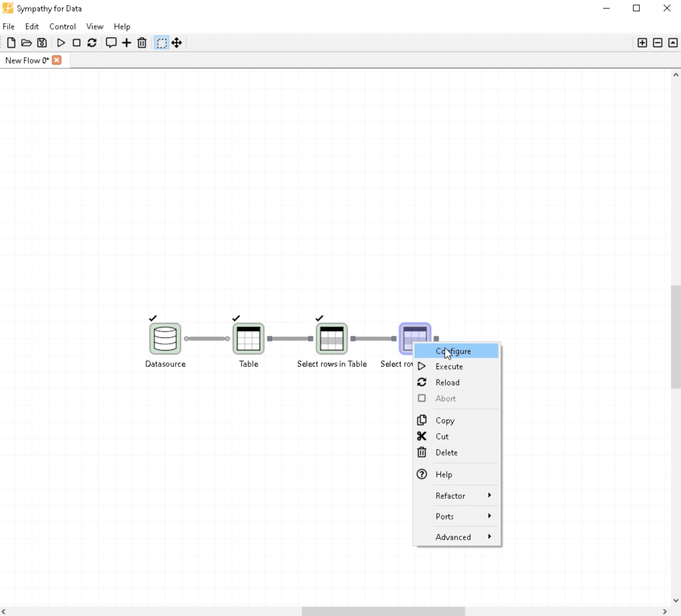Open the File menu
Screen dimensions: 681x616
pos(8,26)
